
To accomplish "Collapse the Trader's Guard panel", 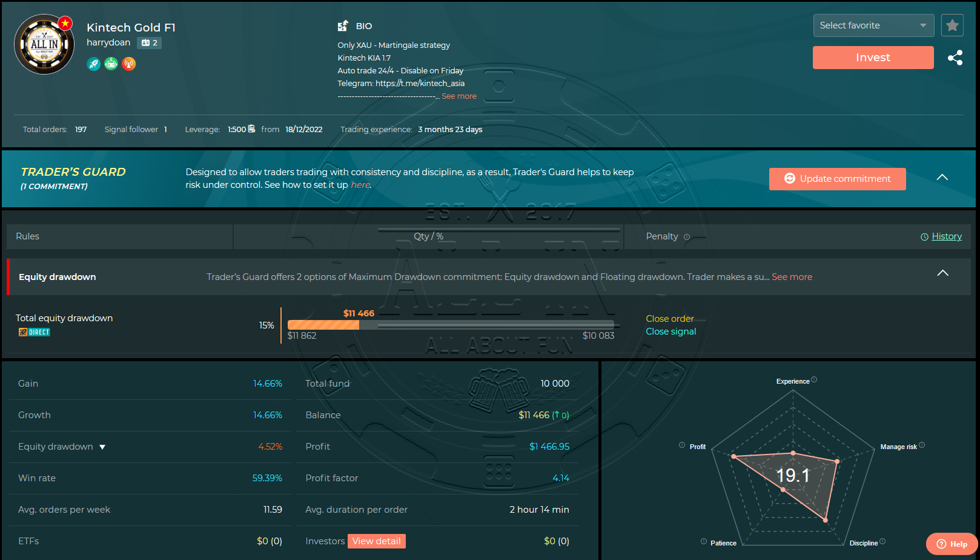I will [942, 178].
